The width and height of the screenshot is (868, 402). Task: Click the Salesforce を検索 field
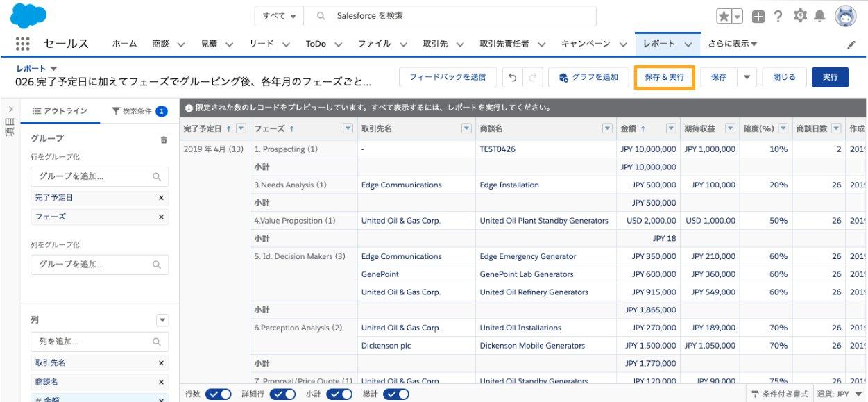point(450,16)
